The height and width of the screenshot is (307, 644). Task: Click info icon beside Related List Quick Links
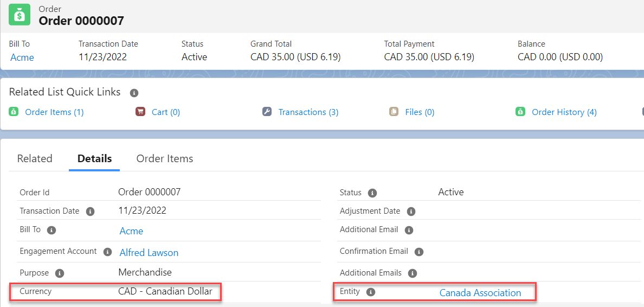(134, 93)
